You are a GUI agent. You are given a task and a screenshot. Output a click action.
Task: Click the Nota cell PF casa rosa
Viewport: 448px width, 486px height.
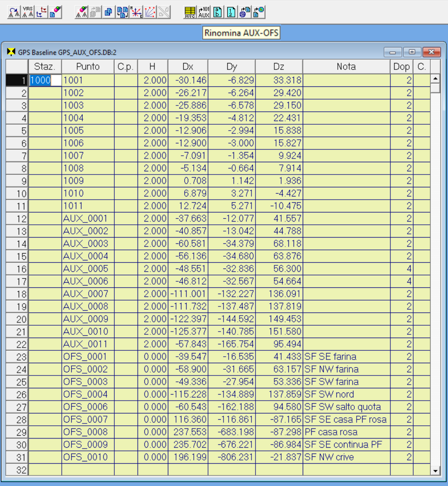346,432
